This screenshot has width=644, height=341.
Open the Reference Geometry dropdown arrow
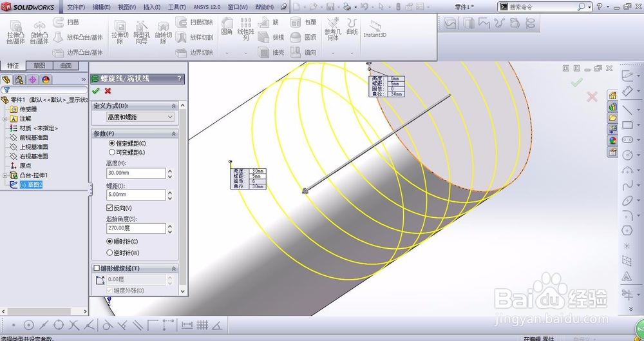pyautogui.click(x=333, y=53)
